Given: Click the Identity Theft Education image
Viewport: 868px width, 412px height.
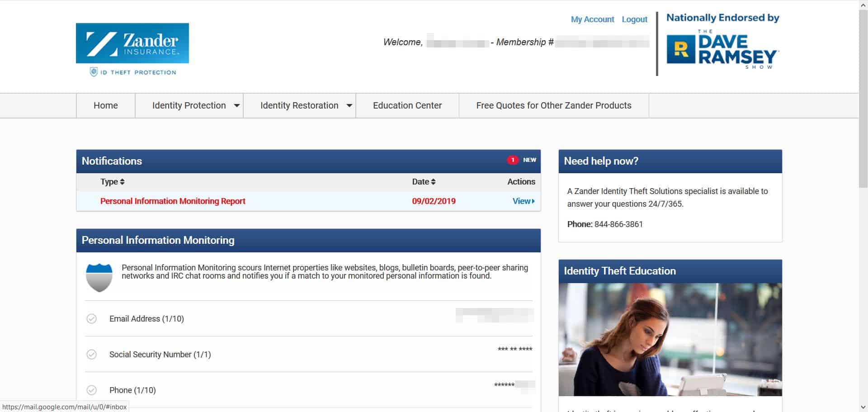Looking at the screenshot, I should click(670, 339).
